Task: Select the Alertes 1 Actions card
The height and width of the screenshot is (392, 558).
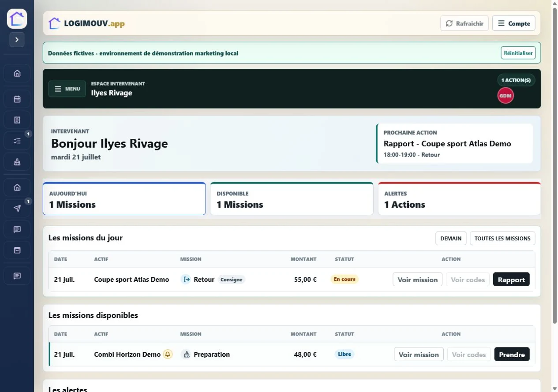Action: click(x=459, y=199)
